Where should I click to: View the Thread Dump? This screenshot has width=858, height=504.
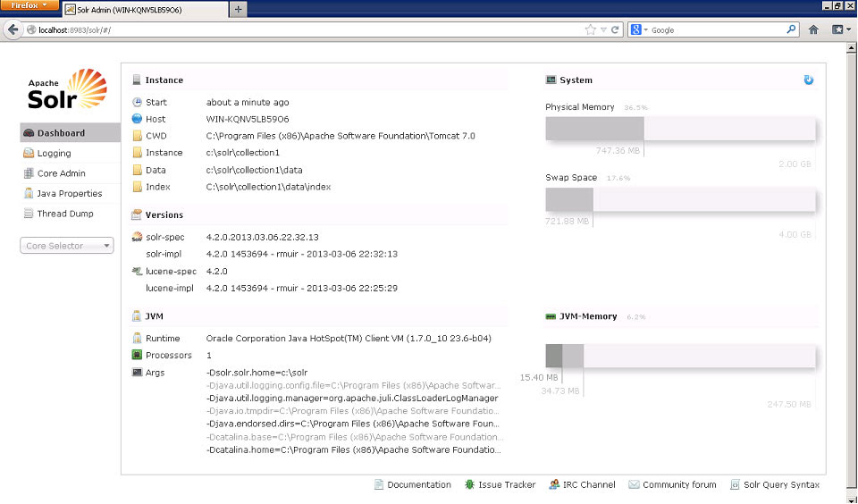click(x=70, y=214)
